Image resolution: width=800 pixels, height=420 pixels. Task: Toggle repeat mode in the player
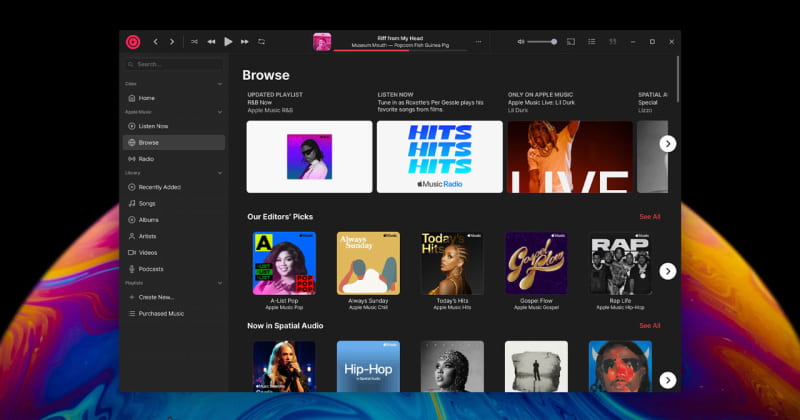262,42
